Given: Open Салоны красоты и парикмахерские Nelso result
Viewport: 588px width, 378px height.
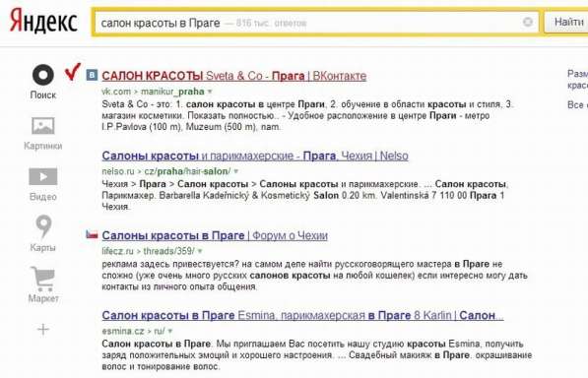Looking at the screenshot, I should coord(255,156).
